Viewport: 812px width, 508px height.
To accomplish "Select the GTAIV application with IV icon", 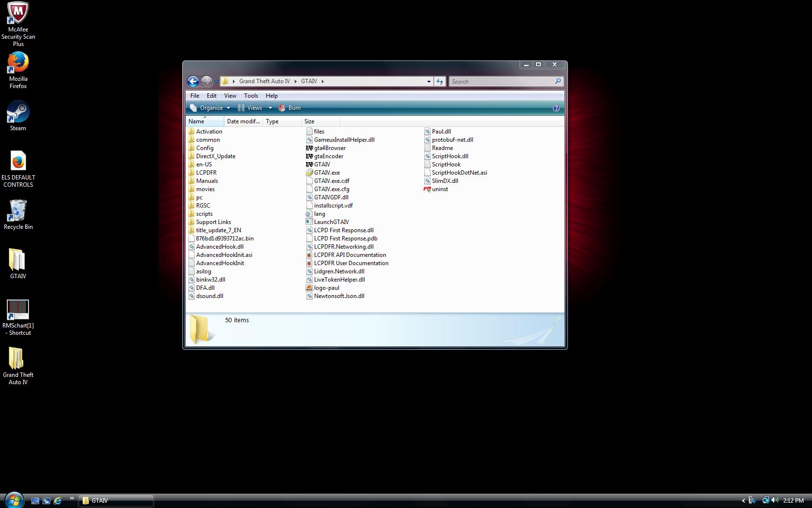I will tap(318, 164).
